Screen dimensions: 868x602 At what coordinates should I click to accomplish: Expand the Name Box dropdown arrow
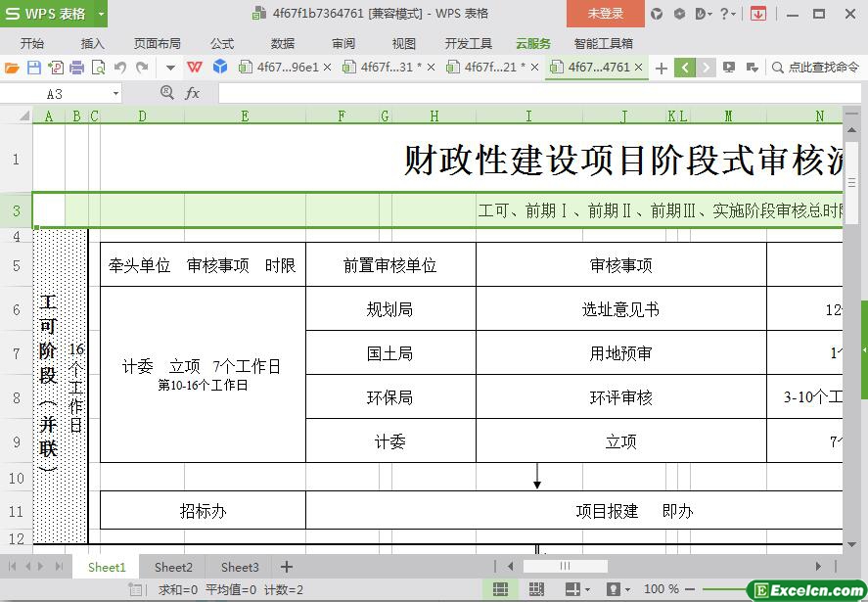[x=115, y=94]
